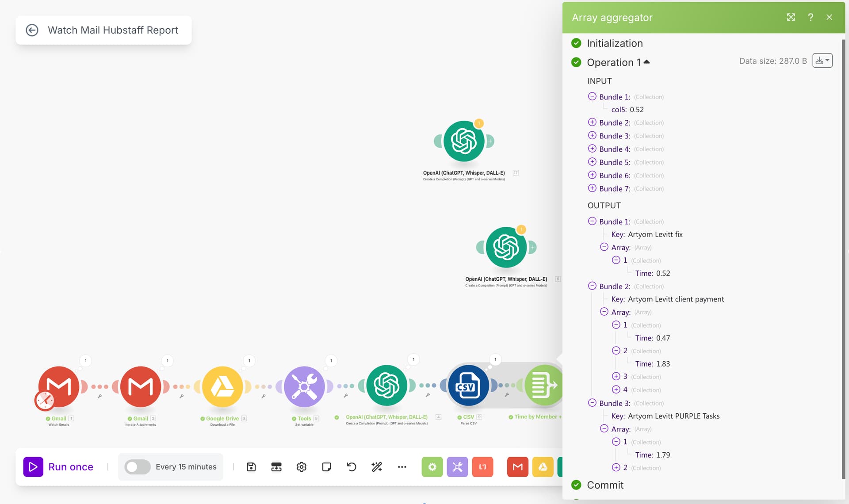Collapse OUTPUT Bundle 1

pos(592,221)
